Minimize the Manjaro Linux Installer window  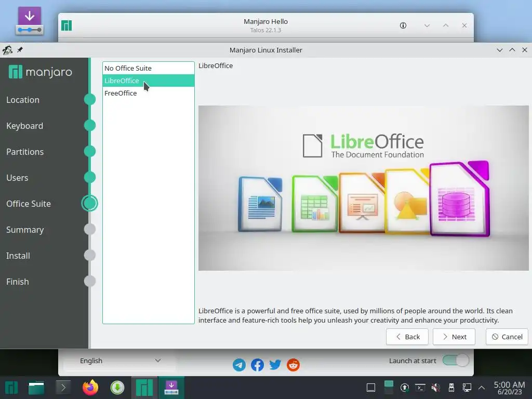point(499,50)
